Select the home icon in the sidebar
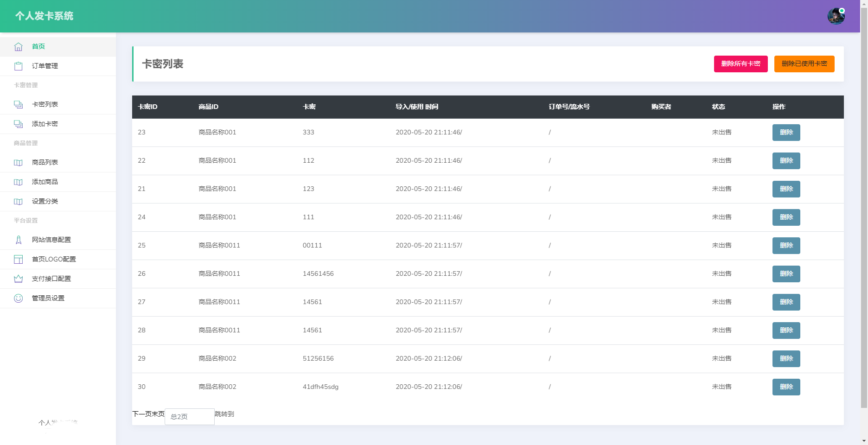This screenshot has height=445, width=868. 18,46
